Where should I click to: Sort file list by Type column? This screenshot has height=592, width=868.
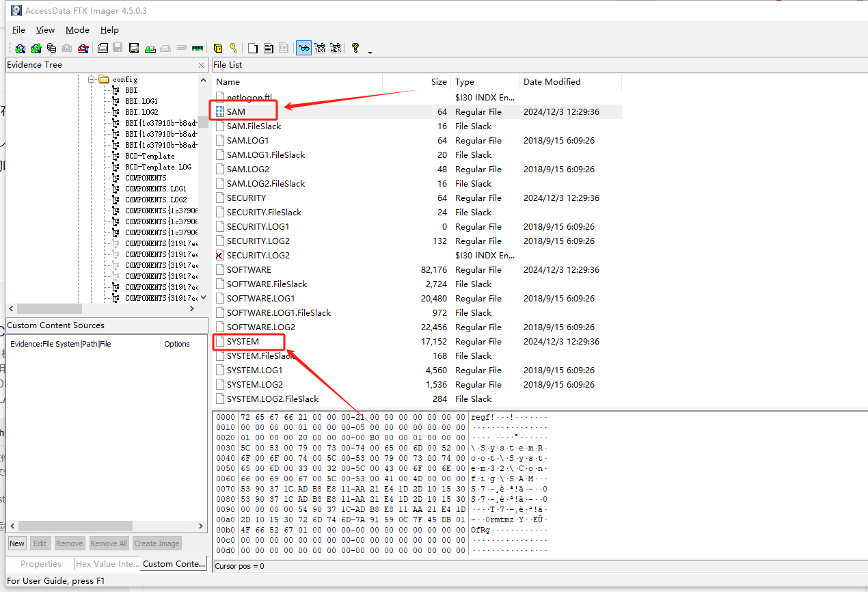485,81
